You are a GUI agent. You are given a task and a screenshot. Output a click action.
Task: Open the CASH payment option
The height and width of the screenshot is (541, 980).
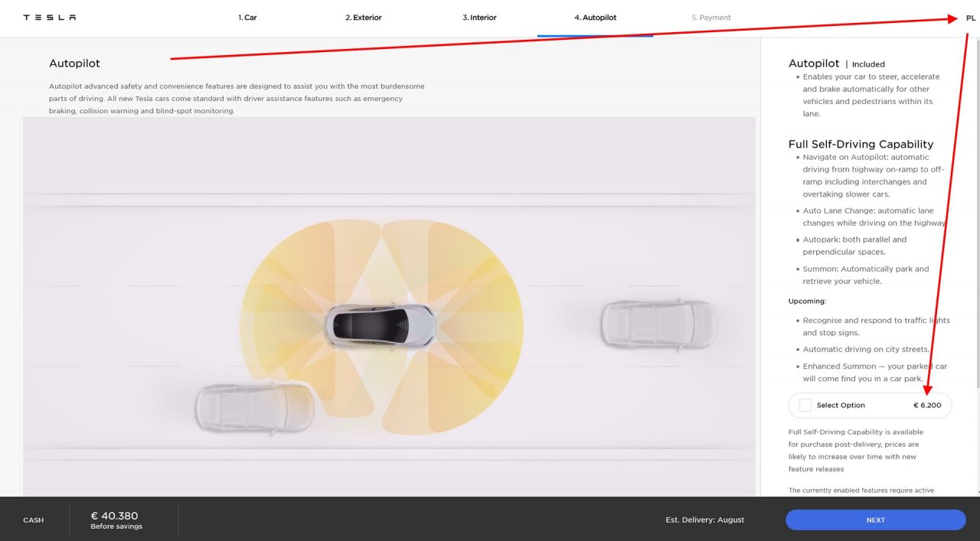[34, 520]
